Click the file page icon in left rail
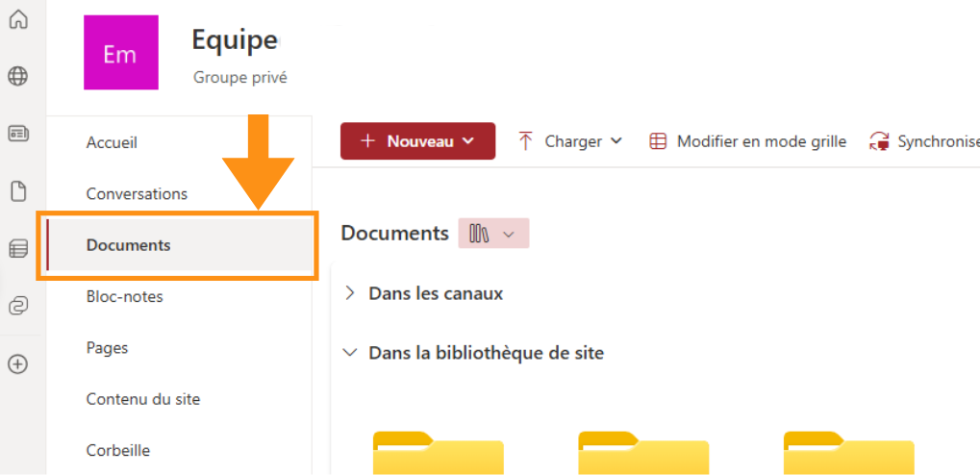 tap(18, 191)
